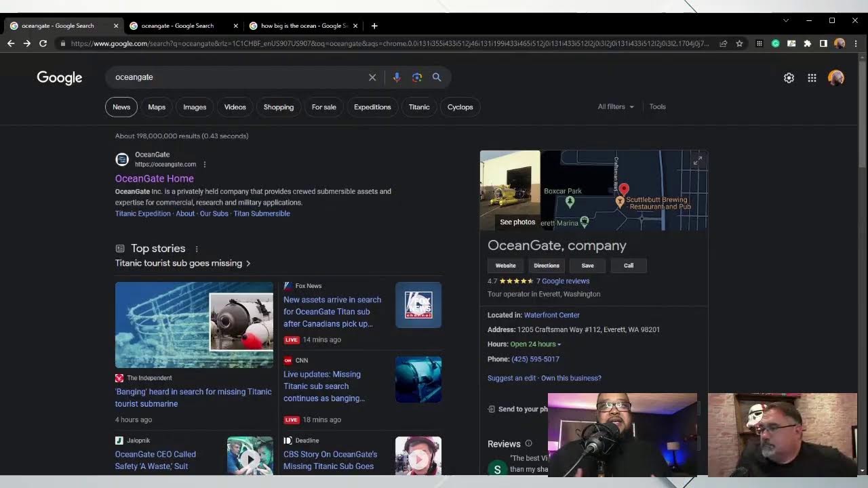Reload the page with the refresh icon

[43, 43]
